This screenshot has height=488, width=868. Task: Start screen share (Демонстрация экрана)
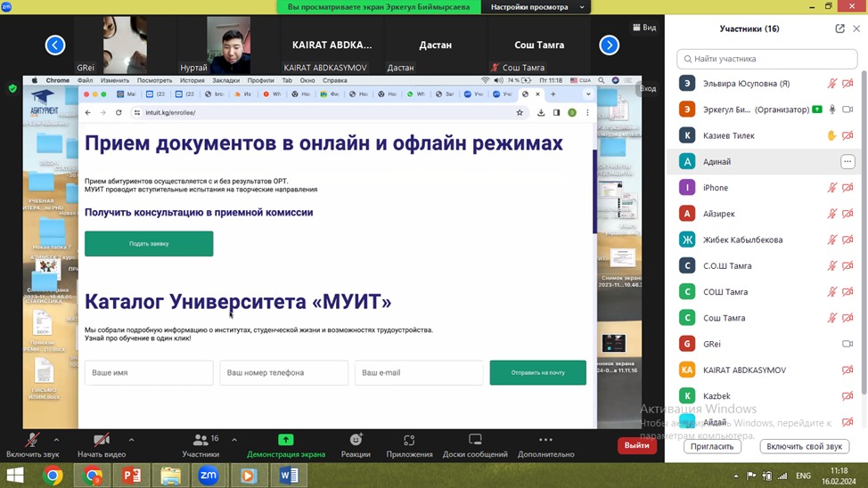coord(286,446)
